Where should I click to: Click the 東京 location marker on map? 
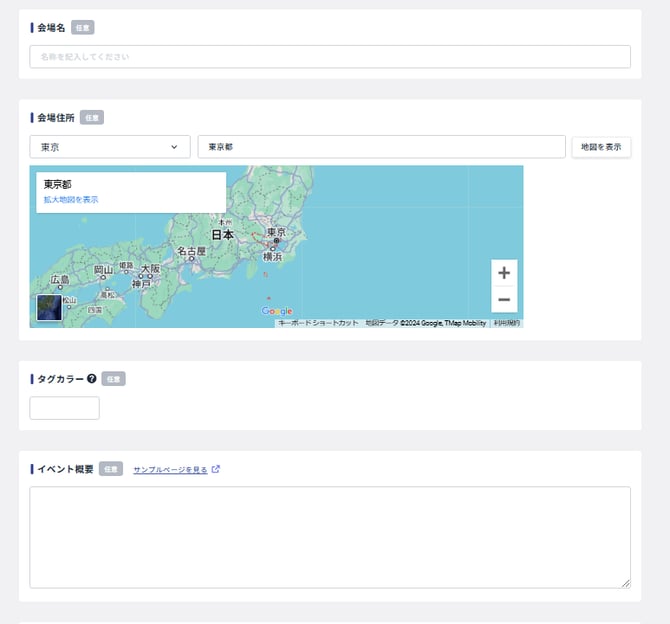277,241
